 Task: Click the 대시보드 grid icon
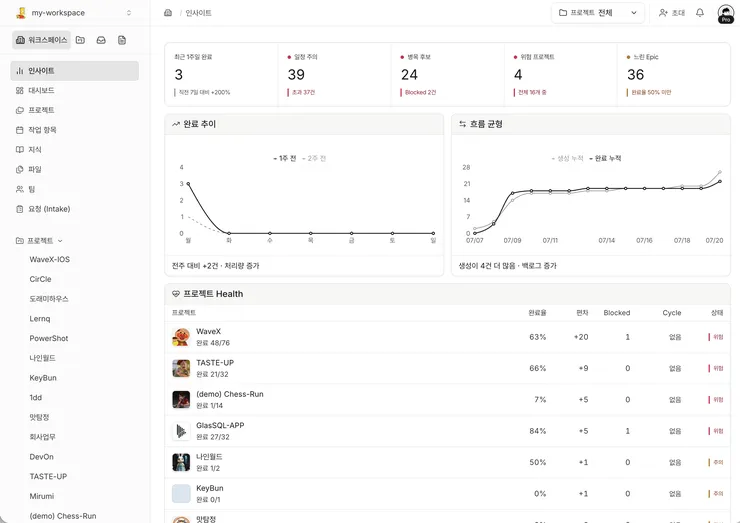[19, 90]
